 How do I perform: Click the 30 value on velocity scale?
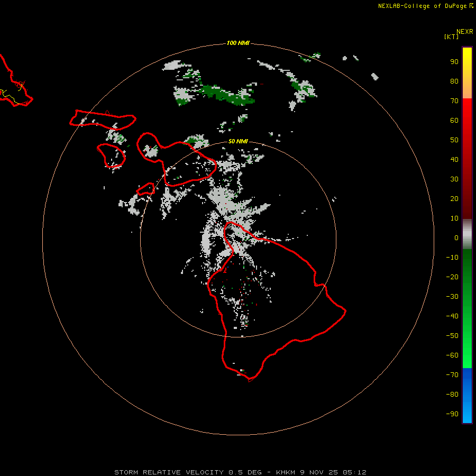click(x=454, y=179)
